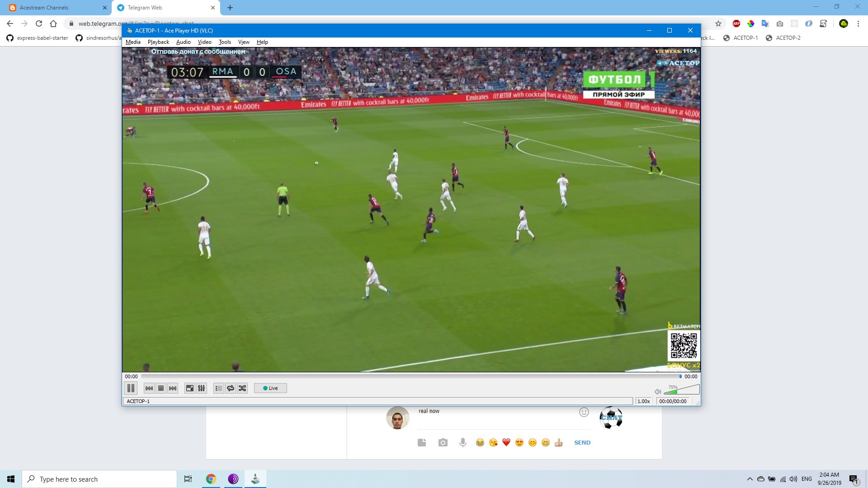The height and width of the screenshot is (488, 868).
Task: Open the Help menu in player
Action: (262, 42)
